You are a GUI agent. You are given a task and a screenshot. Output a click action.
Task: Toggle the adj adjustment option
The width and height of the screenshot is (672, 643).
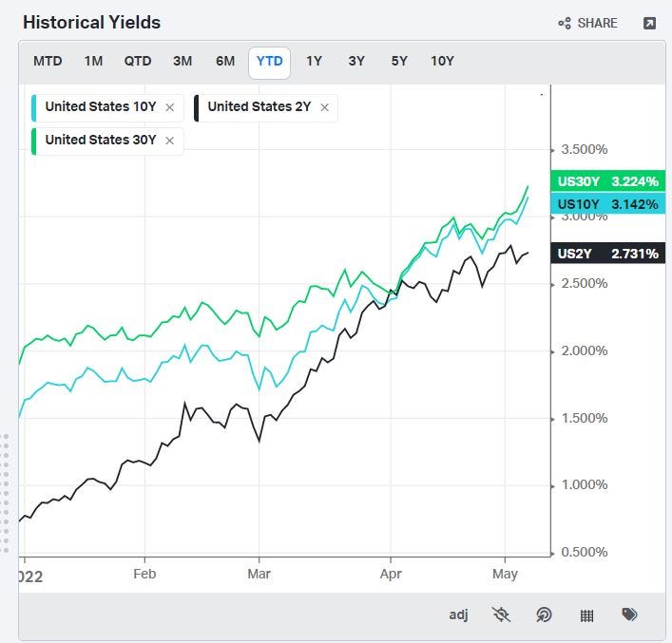(458, 615)
